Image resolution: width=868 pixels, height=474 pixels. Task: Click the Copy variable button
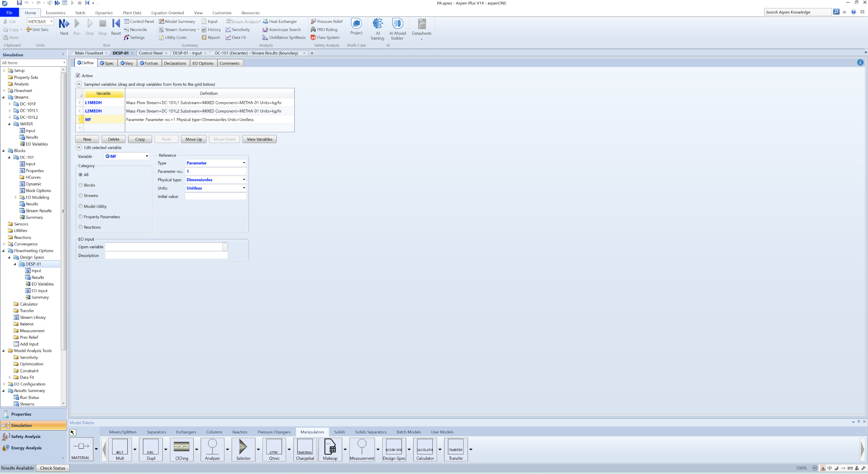[x=140, y=139]
